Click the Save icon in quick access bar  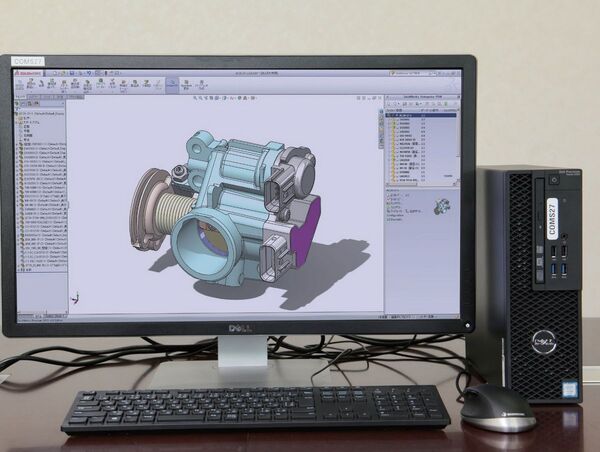pyautogui.click(x=72, y=73)
